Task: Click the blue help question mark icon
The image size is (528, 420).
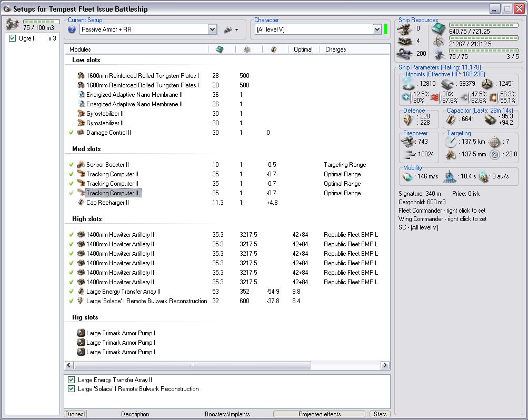Action: click(72, 29)
